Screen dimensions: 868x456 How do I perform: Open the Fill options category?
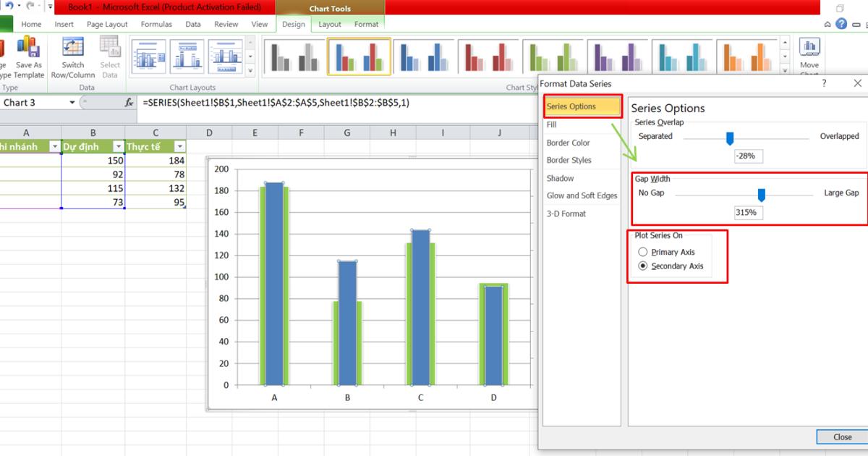[x=552, y=124]
